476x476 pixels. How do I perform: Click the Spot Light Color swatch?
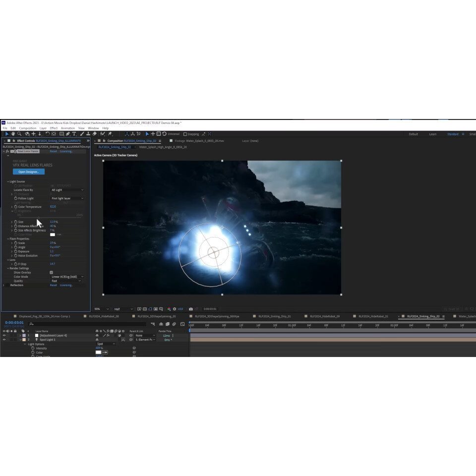98,353
